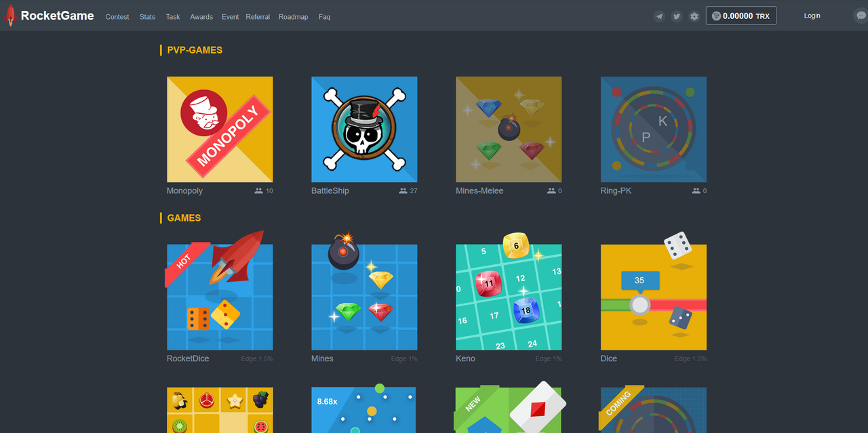This screenshot has height=433, width=868.
Task: Open the BattleShip skull thumbnail
Action: (364, 129)
